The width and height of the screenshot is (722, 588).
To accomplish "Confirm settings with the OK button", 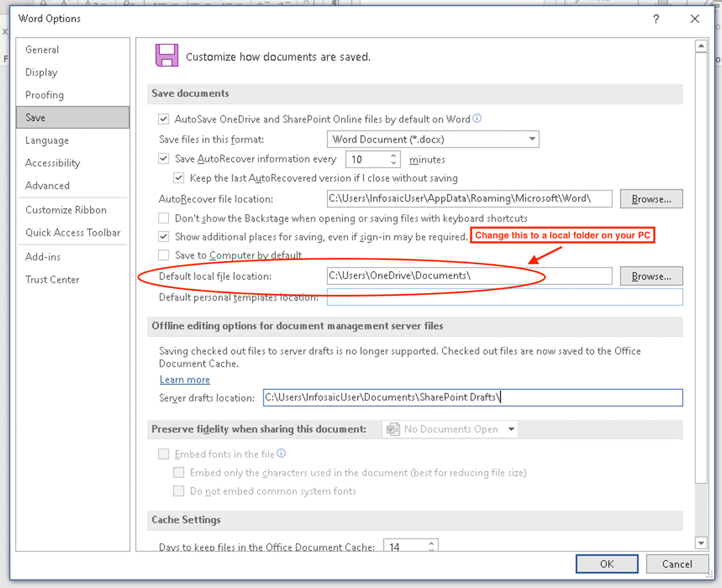I will tap(607, 564).
